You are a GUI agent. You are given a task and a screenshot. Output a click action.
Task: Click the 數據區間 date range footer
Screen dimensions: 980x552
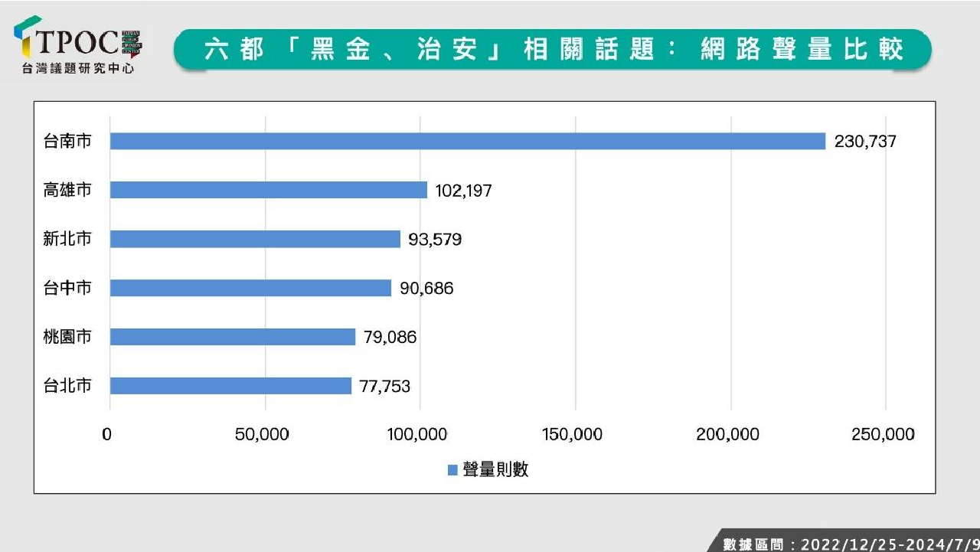click(850, 544)
